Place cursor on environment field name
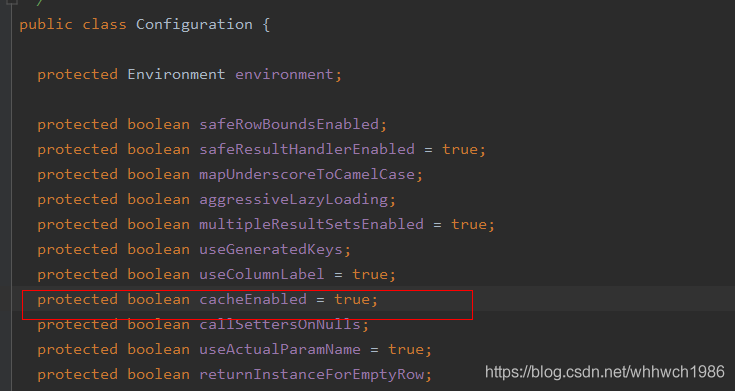 click(284, 75)
